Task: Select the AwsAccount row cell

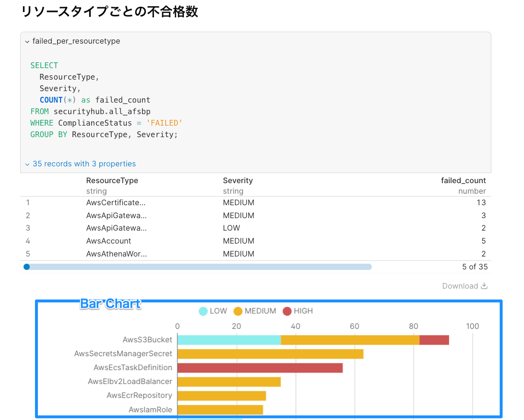Action: point(108,241)
